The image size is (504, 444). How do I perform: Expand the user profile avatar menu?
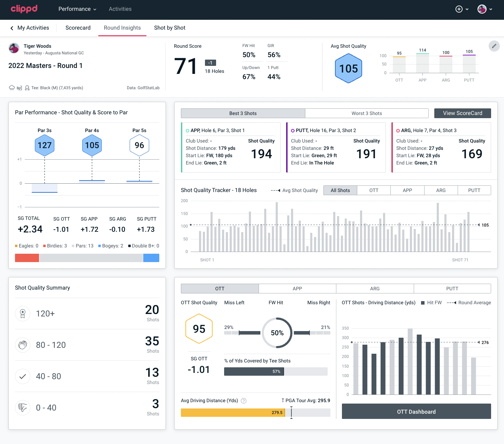pos(484,9)
